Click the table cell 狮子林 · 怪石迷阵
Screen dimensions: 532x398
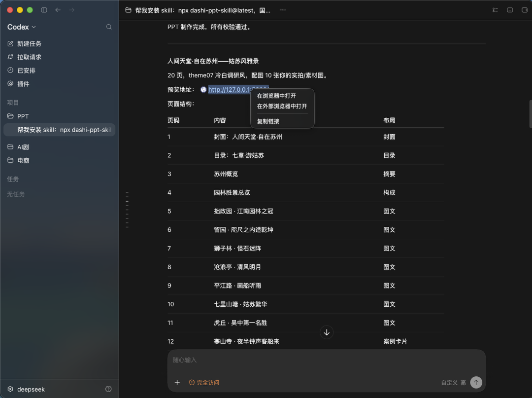pos(237,249)
